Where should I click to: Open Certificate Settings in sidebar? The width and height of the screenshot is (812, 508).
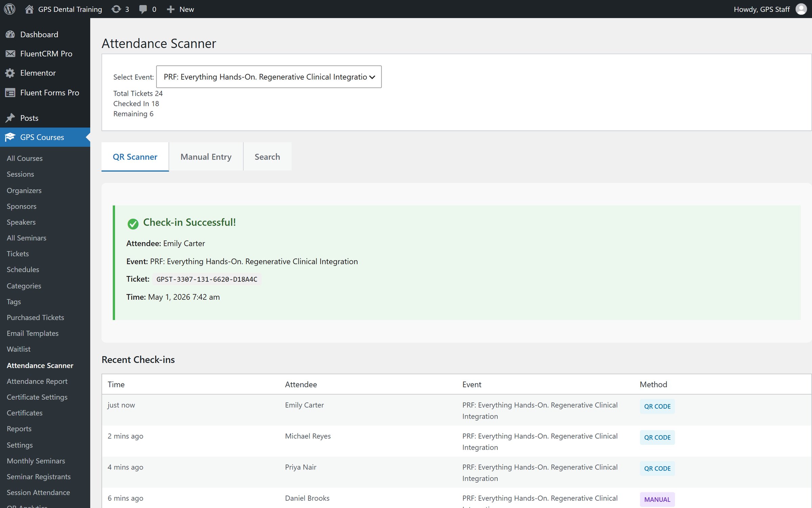click(x=37, y=397)
